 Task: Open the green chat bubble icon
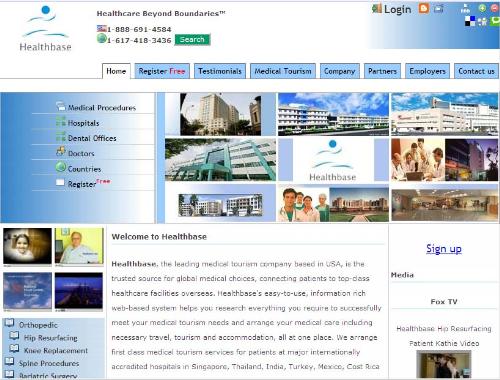495,21
